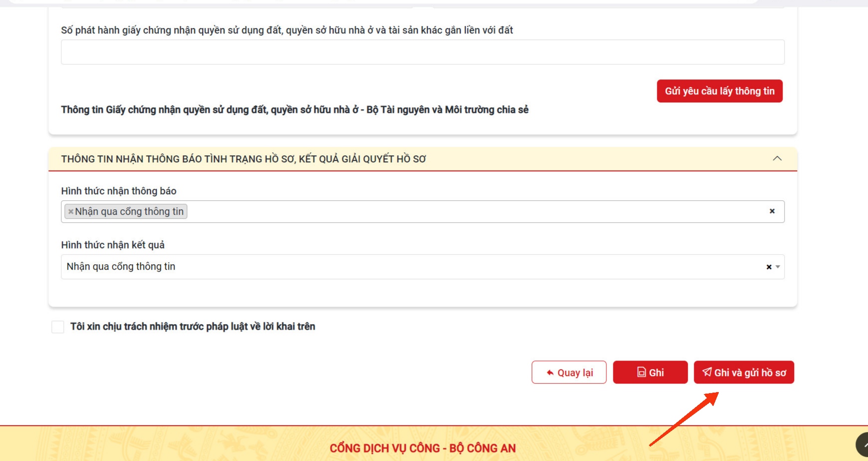
Task: Click the "CỔNG DỊCH VỤ CÔNG - BỘ CÔNG AN" footer title
Action: coord(422,448)
